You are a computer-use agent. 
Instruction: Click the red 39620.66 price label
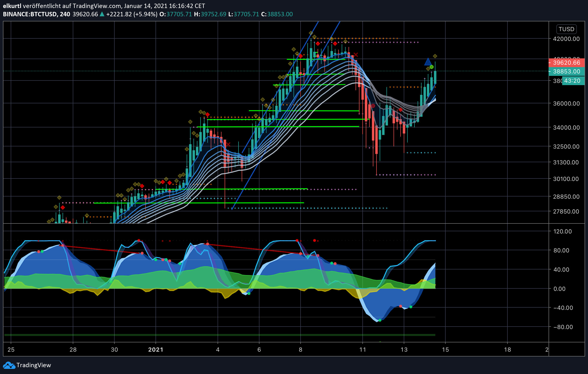pyautogui.click(x=567, y=63)
